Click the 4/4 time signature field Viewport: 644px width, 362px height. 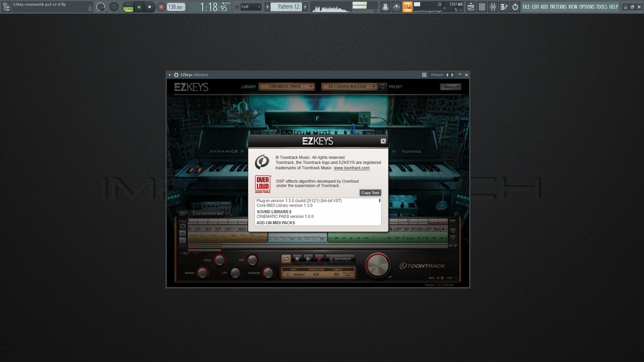[x=316, y=274]
